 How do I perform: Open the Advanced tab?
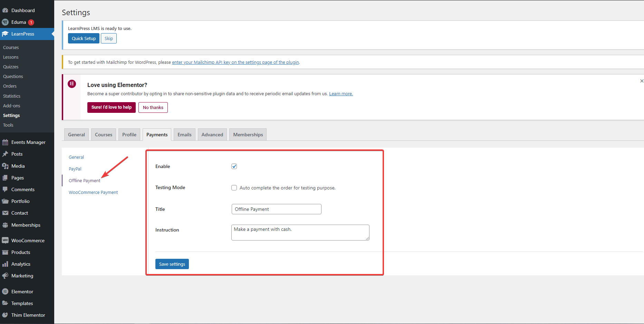(x=212, y=135)
